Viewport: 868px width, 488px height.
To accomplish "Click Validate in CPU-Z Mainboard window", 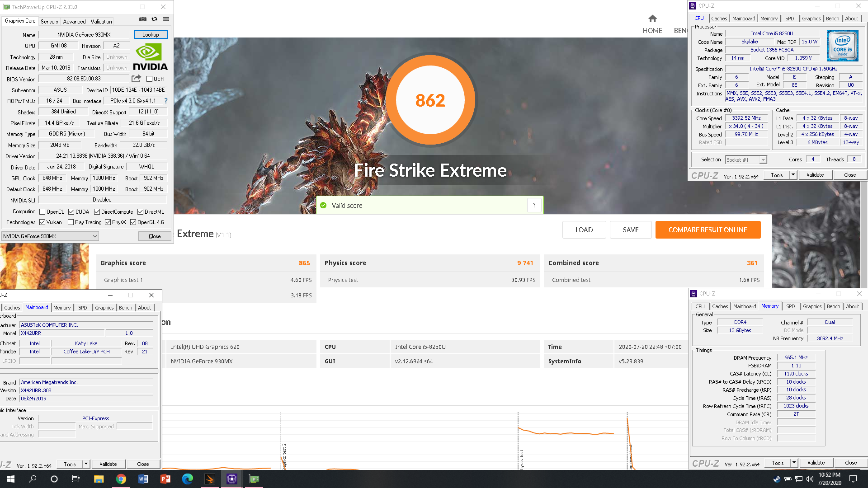I will (108, 464).
